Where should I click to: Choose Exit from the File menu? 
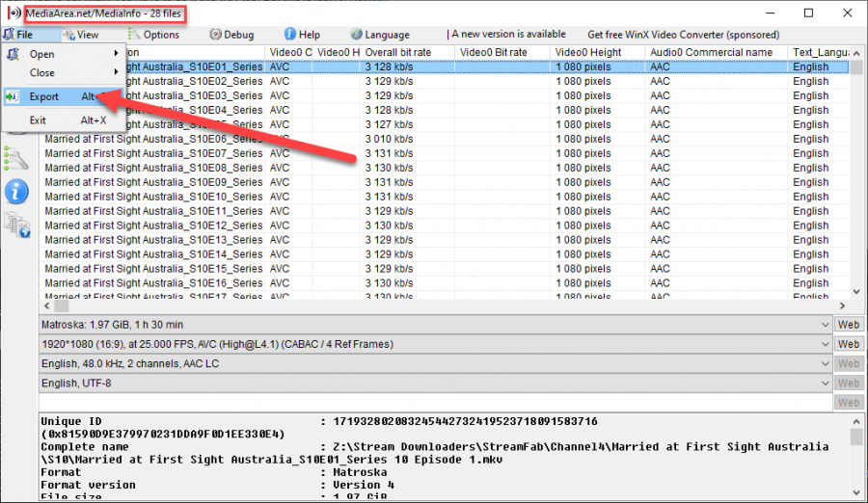(x=39, y=120)
